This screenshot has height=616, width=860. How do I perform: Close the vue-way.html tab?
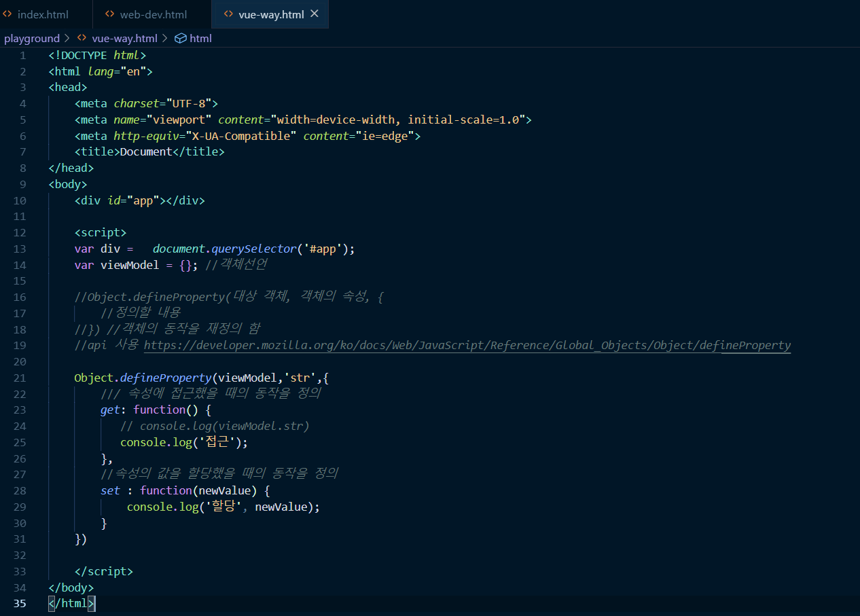[314, 14]
